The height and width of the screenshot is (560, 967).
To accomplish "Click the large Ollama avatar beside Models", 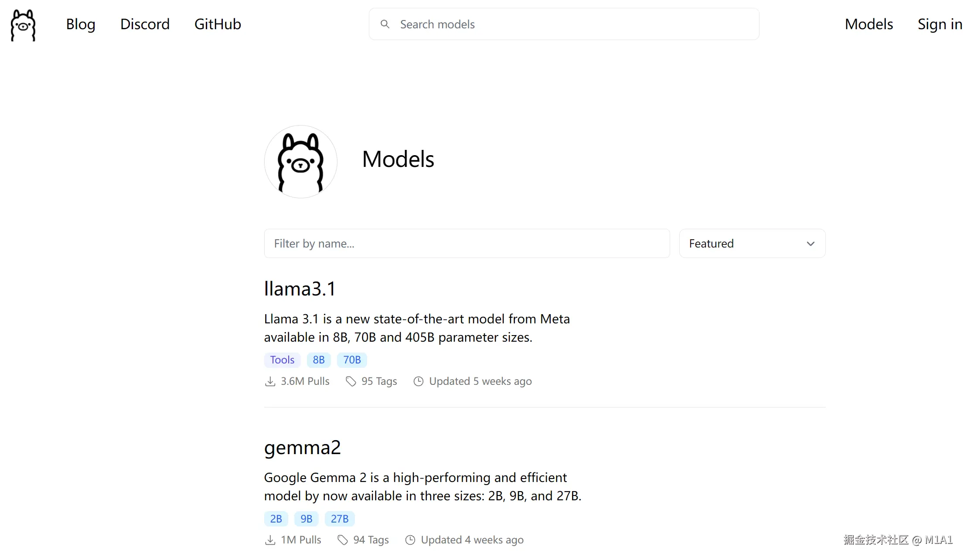I will click(300, 162).
